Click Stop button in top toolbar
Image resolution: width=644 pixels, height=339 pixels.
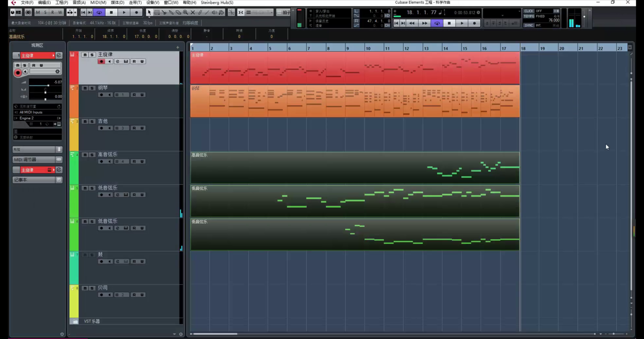point(111,12)
